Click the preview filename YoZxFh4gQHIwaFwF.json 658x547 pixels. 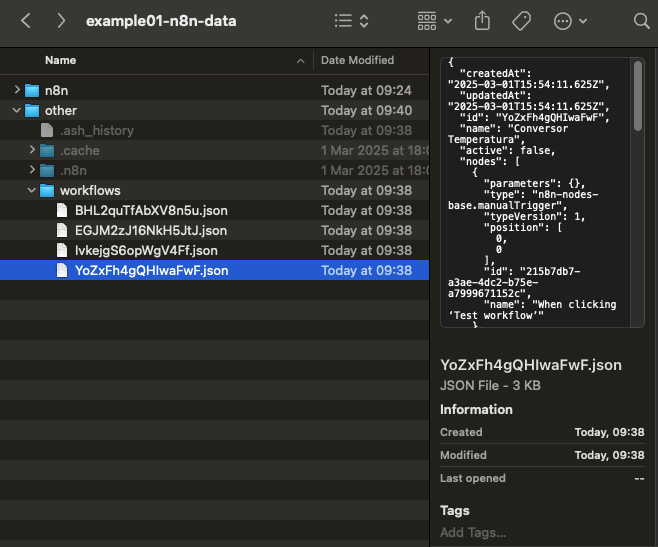point(531,365)
